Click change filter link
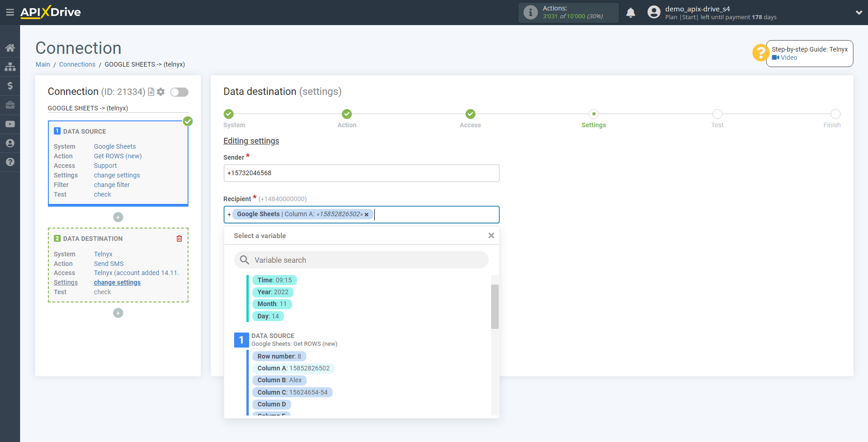 pos(112,185)
